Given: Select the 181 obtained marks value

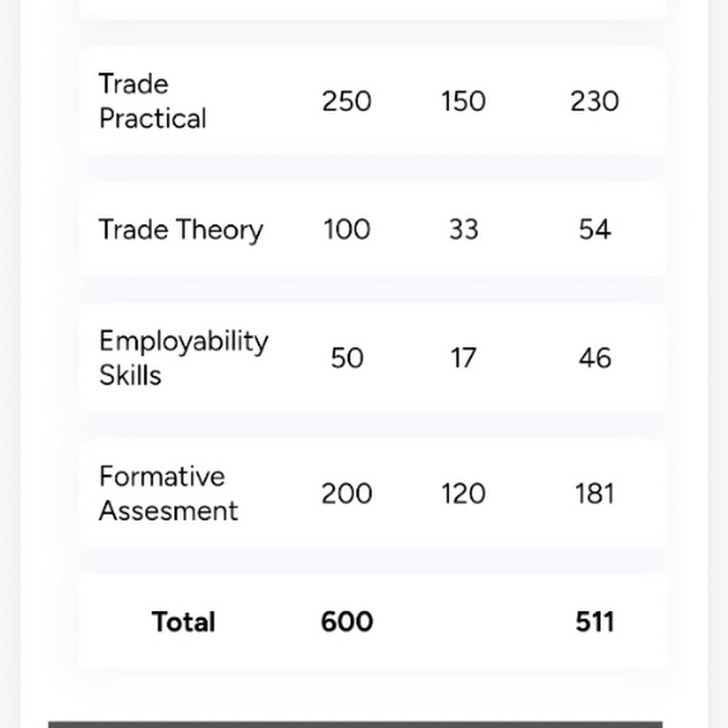Looking at the screenshot, I should 595,493.
